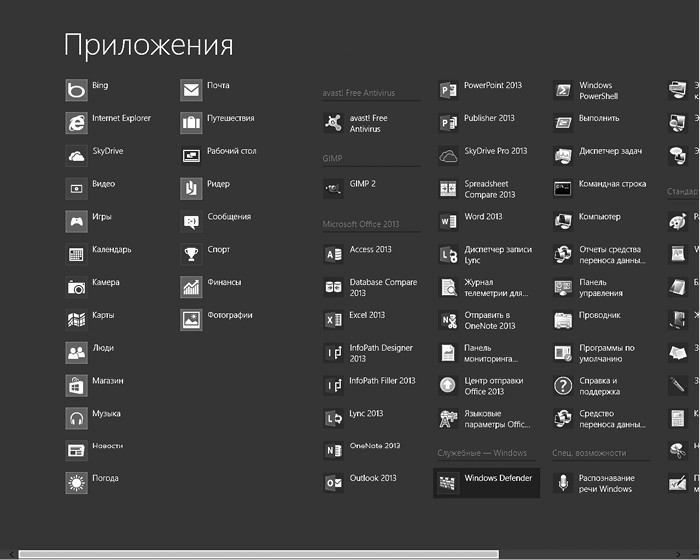Start Excel 2013 icon
The image size is (700, 560).
point(333,320)
